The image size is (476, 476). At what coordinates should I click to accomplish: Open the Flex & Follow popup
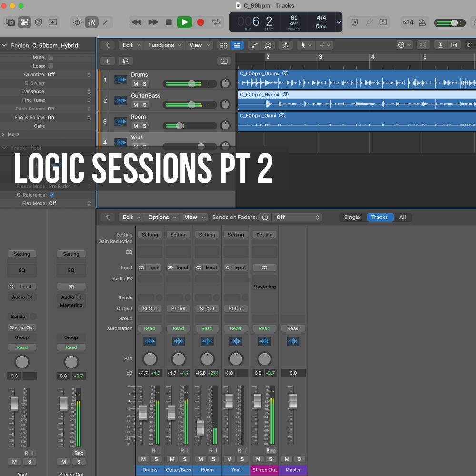click(69, 117)
